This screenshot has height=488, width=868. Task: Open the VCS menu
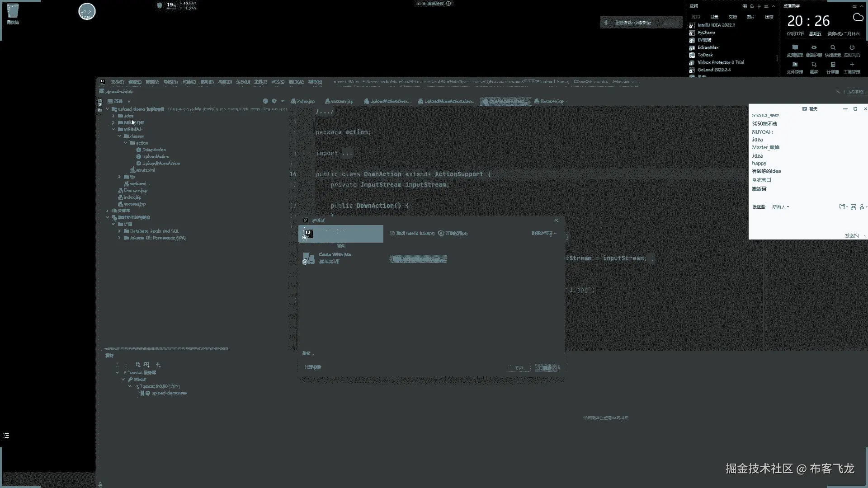point(277,82)
